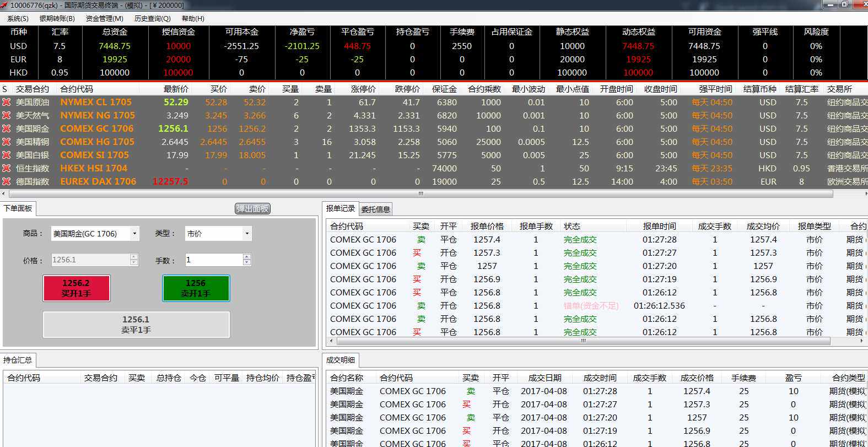Select contract NYMEX NG 1705
Screen dimensions: 868x447
pyautogui.click(x=98, y=115)
